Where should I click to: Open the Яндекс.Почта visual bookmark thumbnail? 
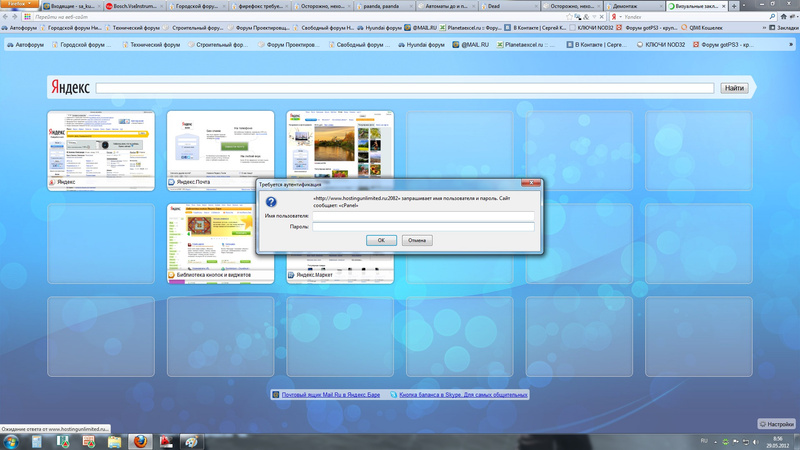point(220,151)
